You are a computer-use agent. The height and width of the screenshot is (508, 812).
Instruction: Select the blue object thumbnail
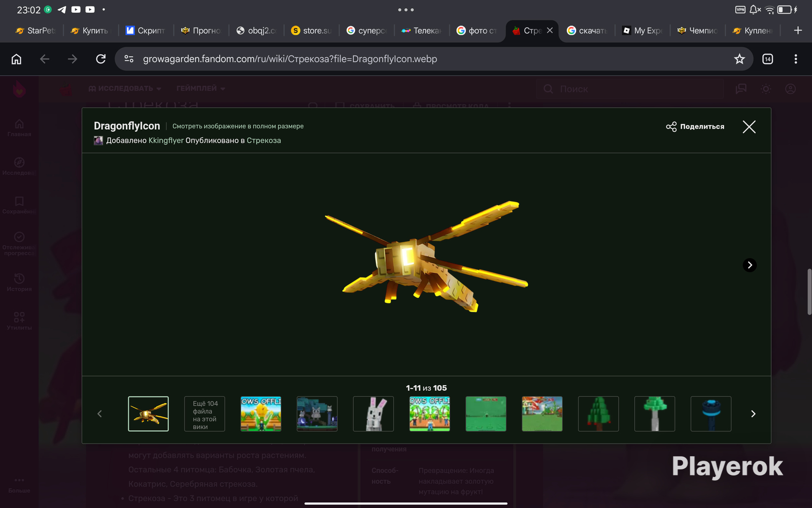(x=711, y=414)
